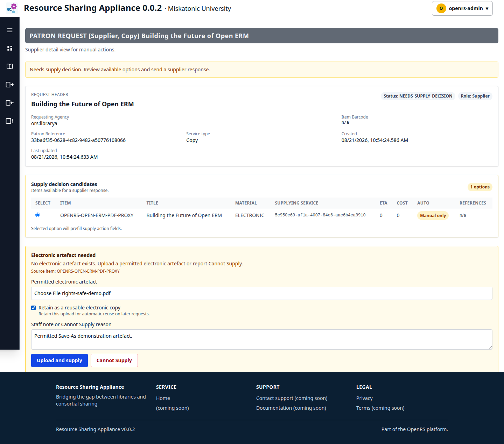Viewport: 504px width, 444px height.
Task: Choose a file for permitted electronic artefact
Action: point(261,293)
